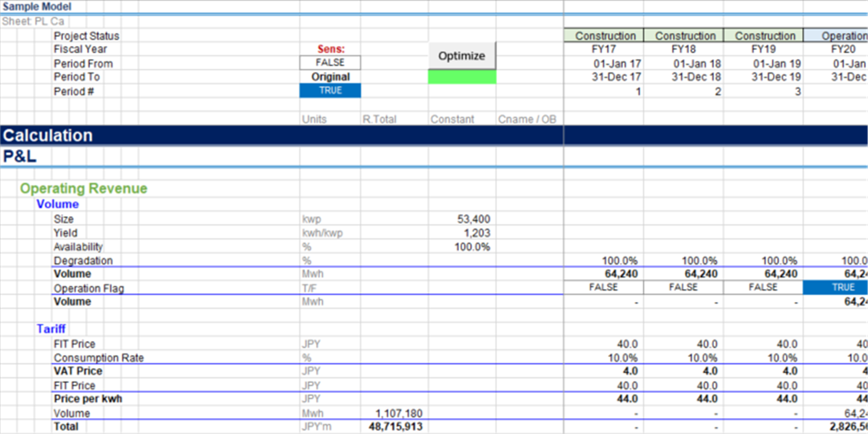Image resolution: width=868 pixels, height=434 pixels.
Task: Select the JPY'm units cell
Action: click(316, 426)
